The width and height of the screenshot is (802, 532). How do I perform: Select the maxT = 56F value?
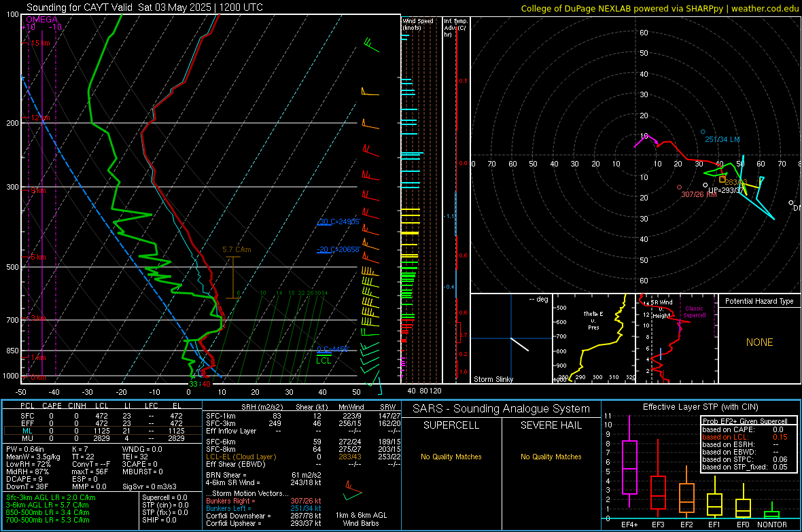(x=90, y=472)
